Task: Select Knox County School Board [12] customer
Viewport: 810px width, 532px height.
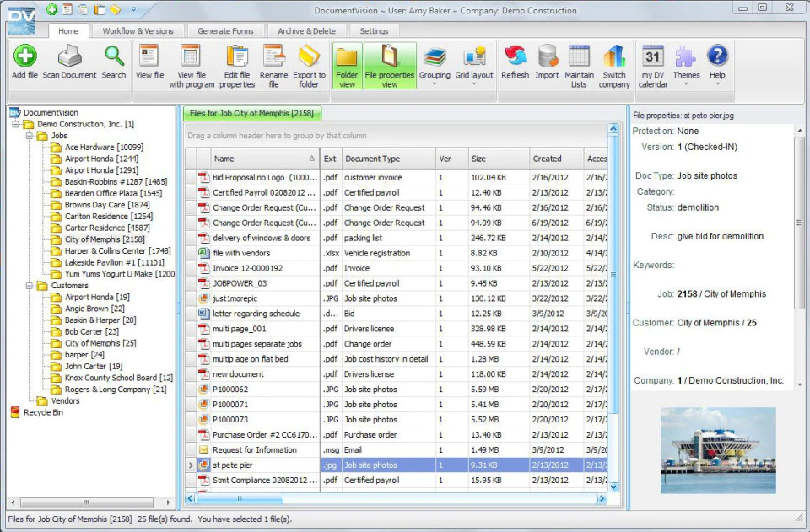Action: point(119,378)
